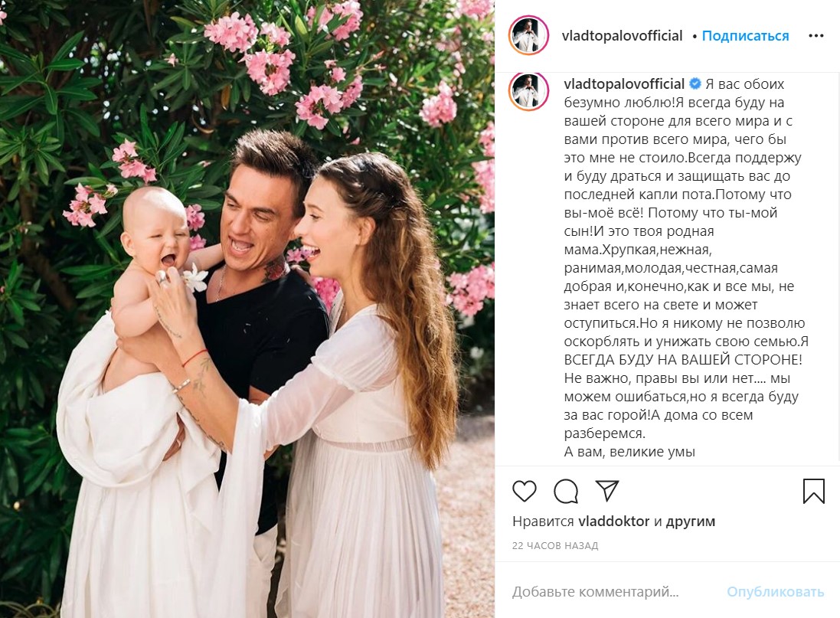
Task: Click the verified badge next to username
Action: click(695, 83)
